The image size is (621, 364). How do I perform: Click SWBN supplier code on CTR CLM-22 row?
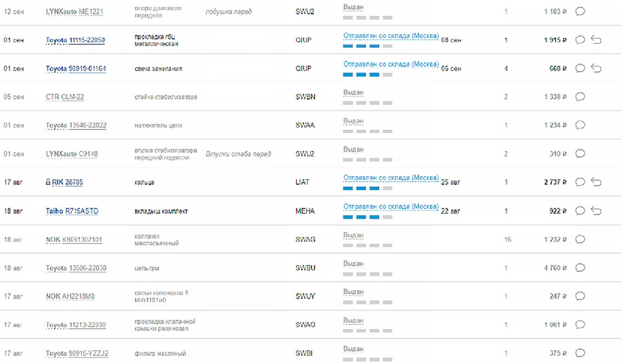305,97
